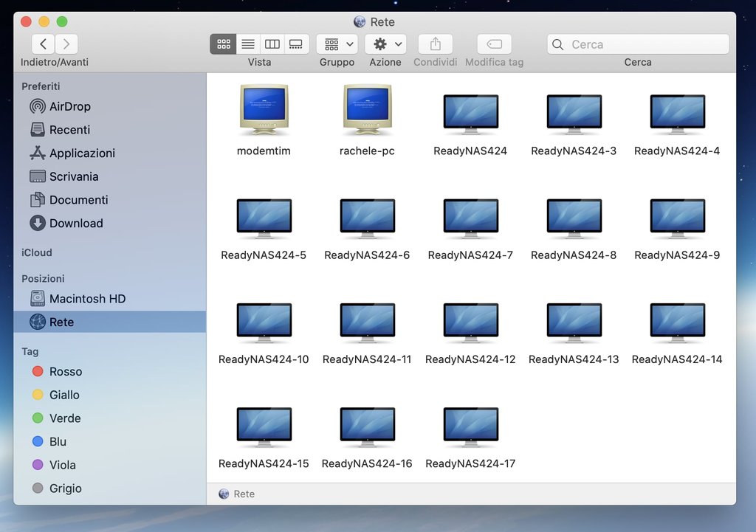The image size is (756, 532).
Task: Select the ReadyNAS424-5 server icon
Action: 264,218
